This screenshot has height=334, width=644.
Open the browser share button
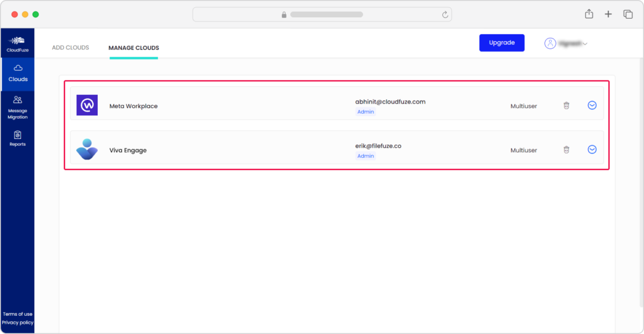(x=589, y=14)
